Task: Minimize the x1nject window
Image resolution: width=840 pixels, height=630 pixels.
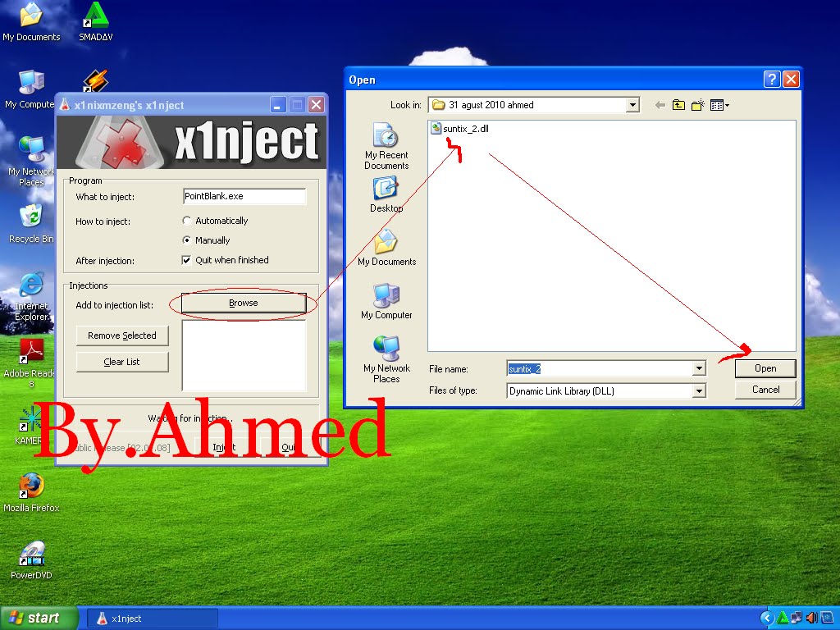Action: [277, 105]
